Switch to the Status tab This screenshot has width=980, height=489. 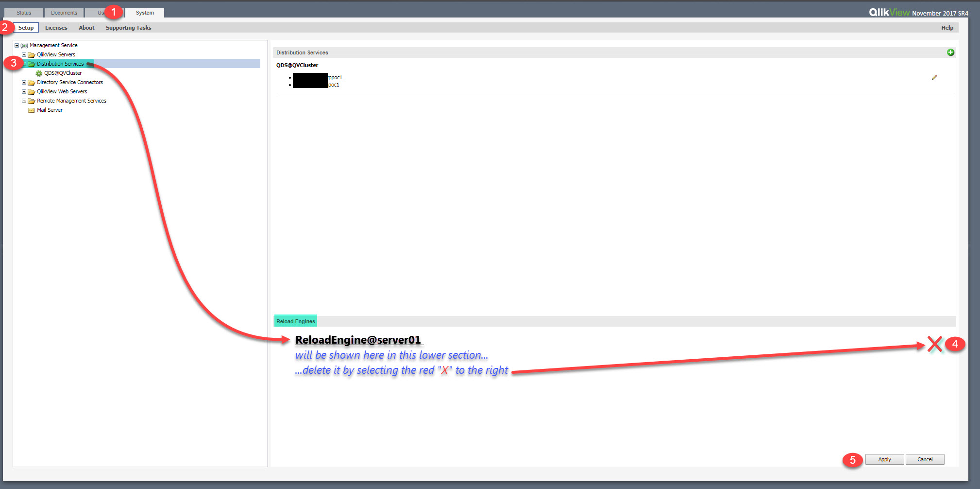point(24,13)
